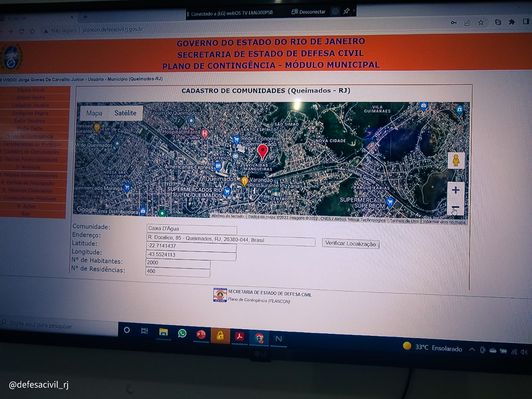Screen dimensions: 532x399
Task: Open Alterar Senha in sidebar
Action: tap(31, 98)
